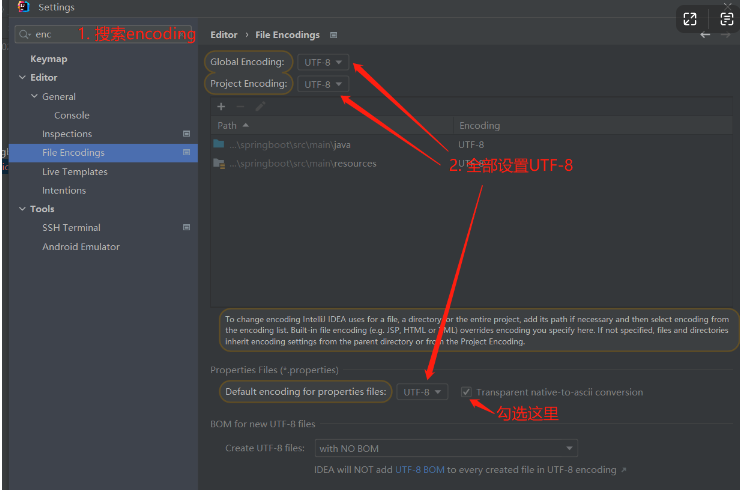Click folder icon of main\java path

point(219,144)
